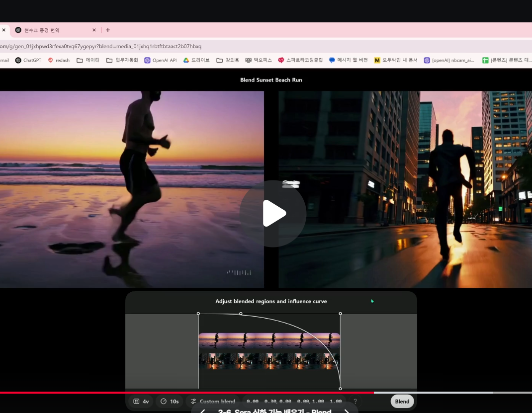Open the 업무자동화 bookmark folder
532x413 pixels.
tap(122, 60)
